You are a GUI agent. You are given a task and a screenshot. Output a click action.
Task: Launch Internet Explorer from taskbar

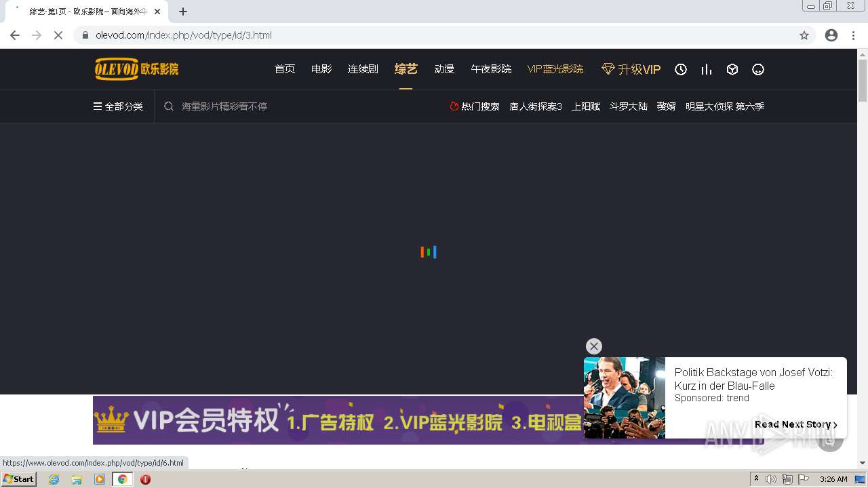click(x=54, y=479)
